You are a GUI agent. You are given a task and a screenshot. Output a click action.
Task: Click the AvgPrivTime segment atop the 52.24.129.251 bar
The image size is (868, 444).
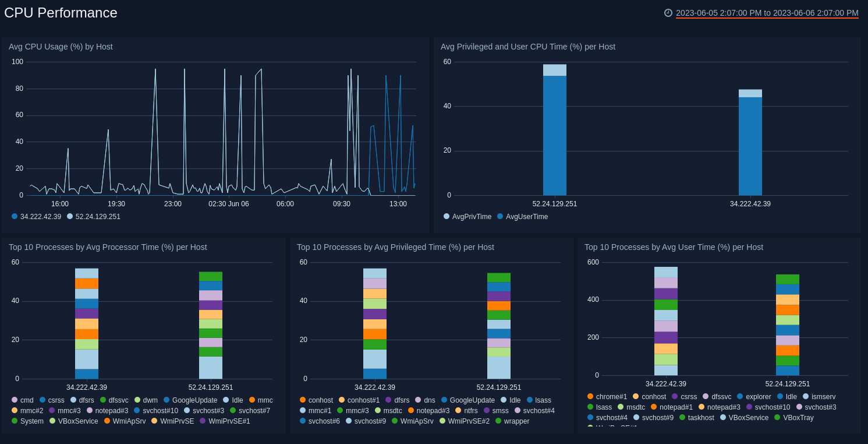coord(555,71)
